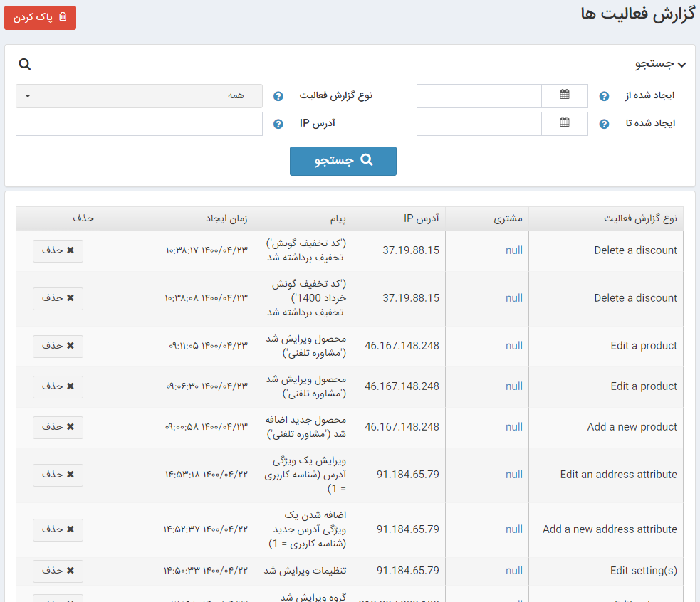Type in the 'آدرس IP' input field
700x602 pixels.
(139, 124)
